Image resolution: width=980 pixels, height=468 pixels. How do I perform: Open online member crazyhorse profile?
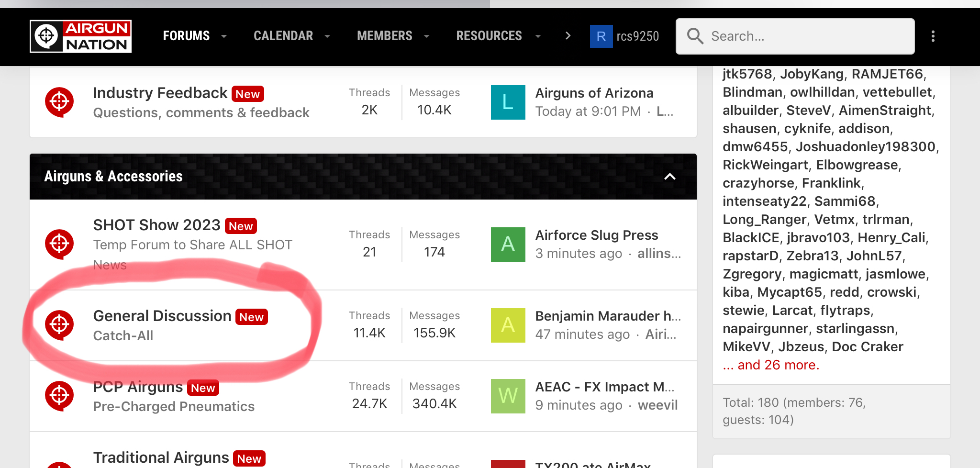coord(758,183)
